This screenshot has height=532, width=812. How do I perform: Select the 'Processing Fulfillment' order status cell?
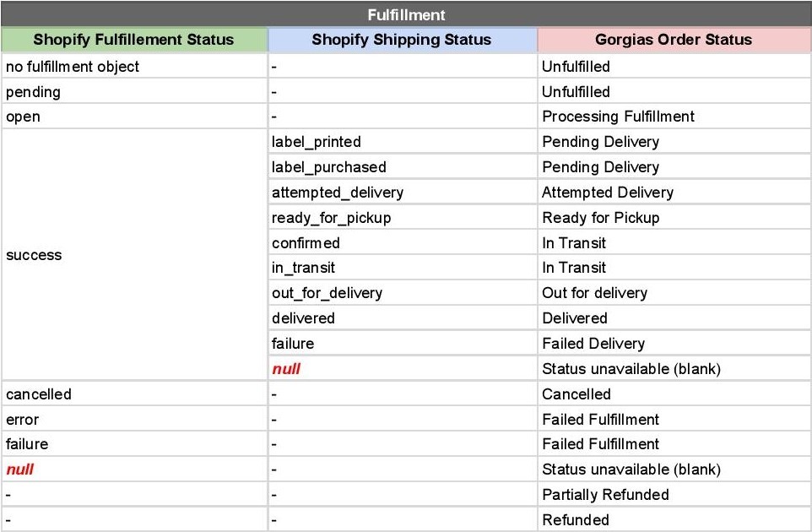[674, 117]
